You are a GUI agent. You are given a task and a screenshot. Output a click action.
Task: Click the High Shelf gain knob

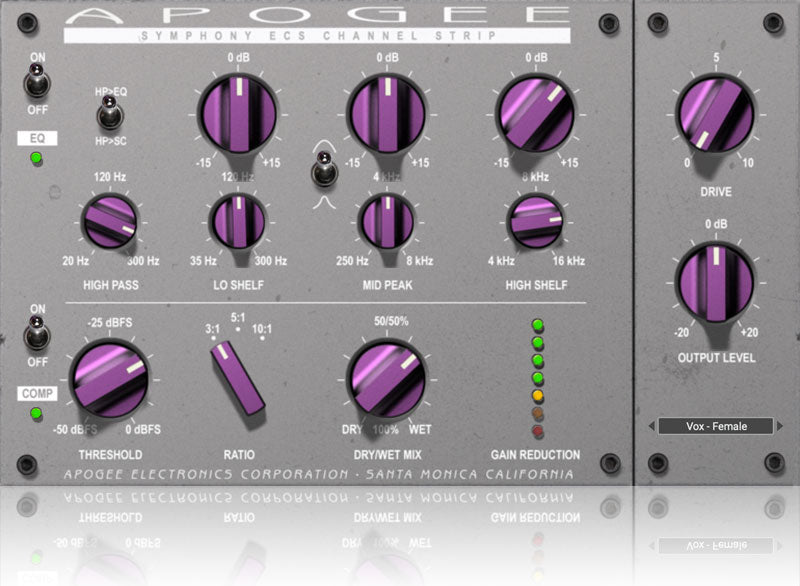tap(536, 113)
